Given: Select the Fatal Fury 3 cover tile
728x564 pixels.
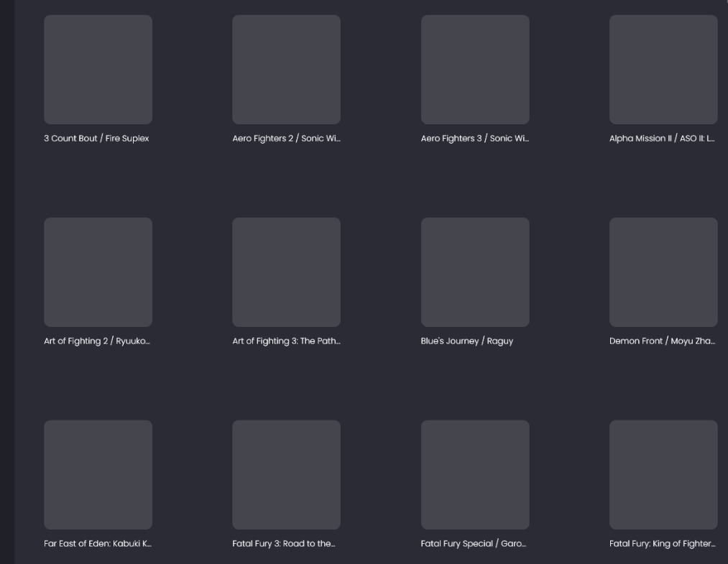Looking at the screenshot, I should (287, 475).
